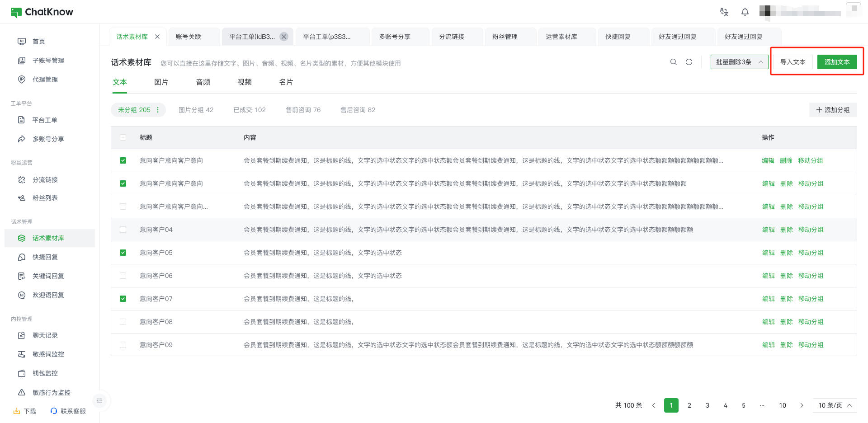Click 移动分组 link for 意向客户09
Image resolution: width=868 pixels, height=423 pixels.
811,345
